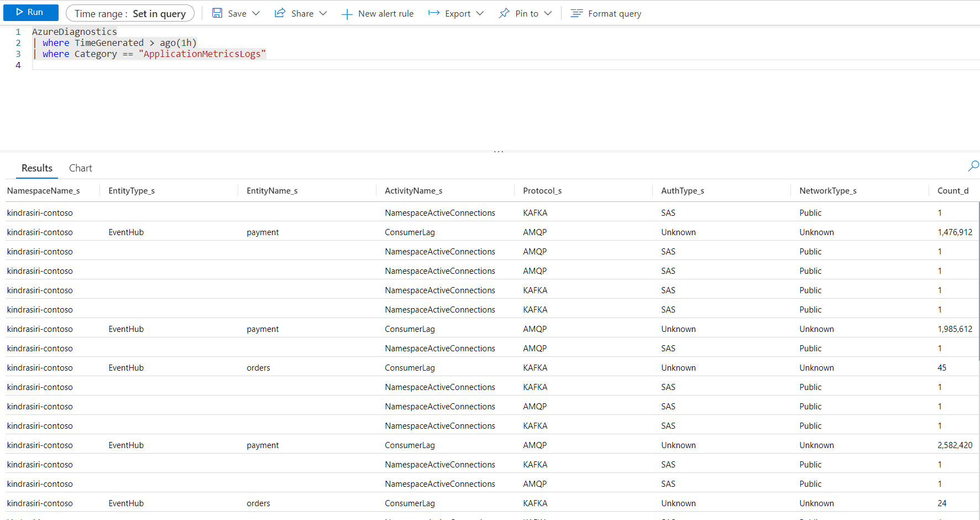Click the New alert rule plus icon

tap(347, 14)
